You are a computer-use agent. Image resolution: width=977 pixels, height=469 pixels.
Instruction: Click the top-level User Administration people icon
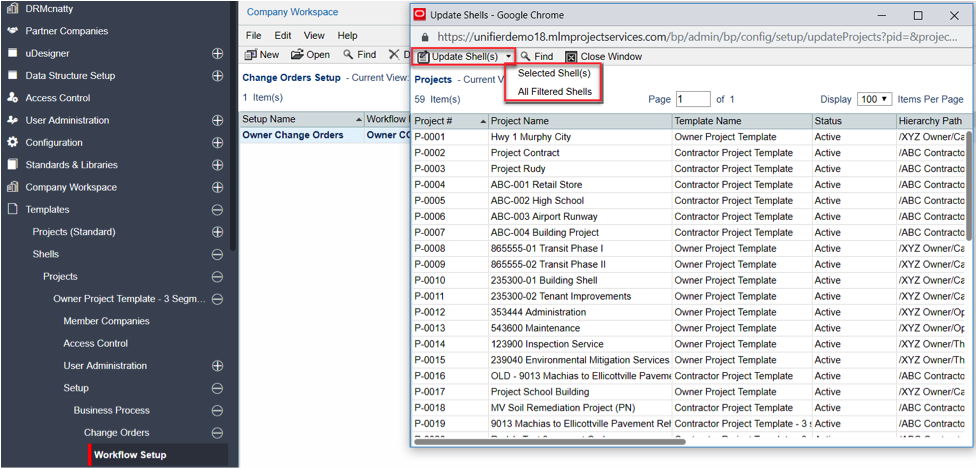(x=12, y=120)
